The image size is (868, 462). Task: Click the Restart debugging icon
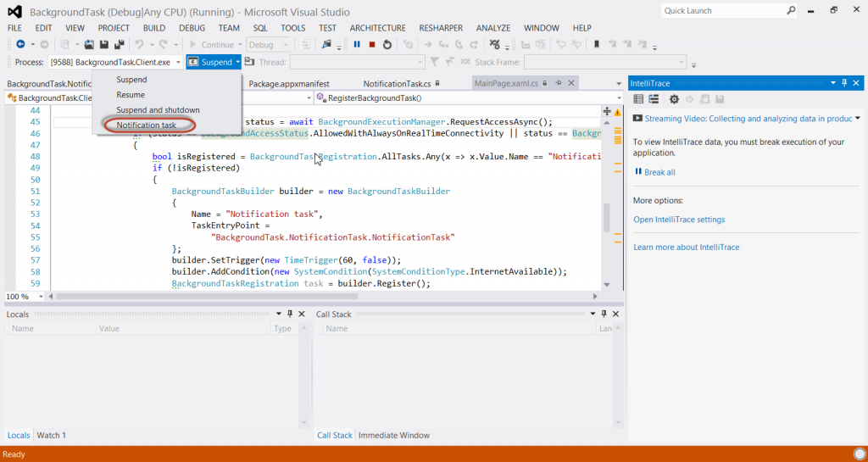[x=387, y=45]
